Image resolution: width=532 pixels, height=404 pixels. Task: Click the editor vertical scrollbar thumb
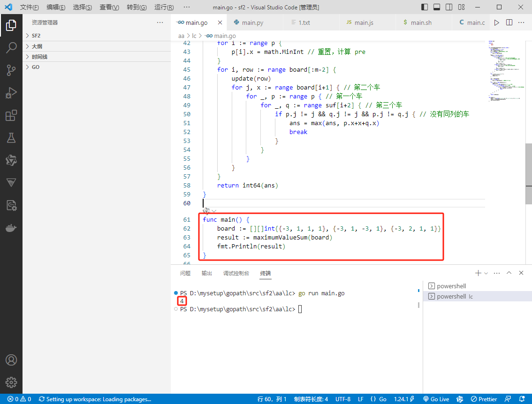click(529, 174)
